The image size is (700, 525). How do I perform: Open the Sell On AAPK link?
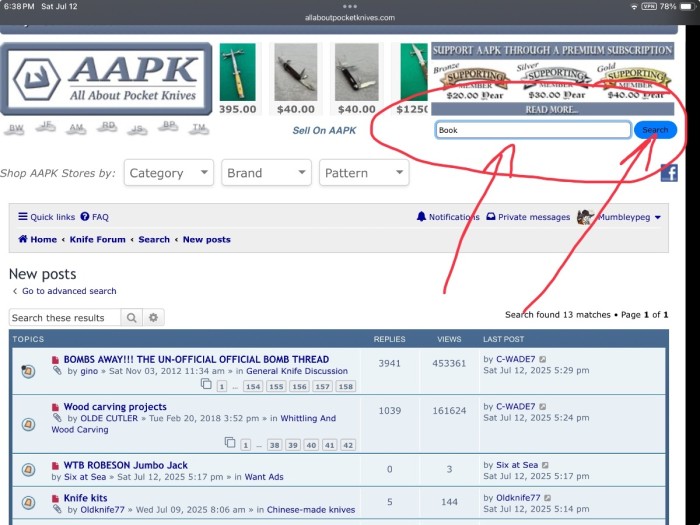click(324, 130)
